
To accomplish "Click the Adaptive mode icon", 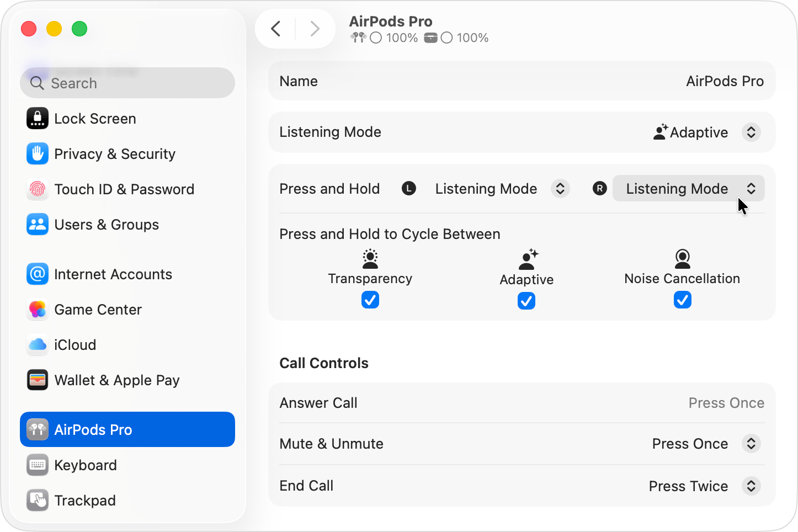I will coord(526,259).
